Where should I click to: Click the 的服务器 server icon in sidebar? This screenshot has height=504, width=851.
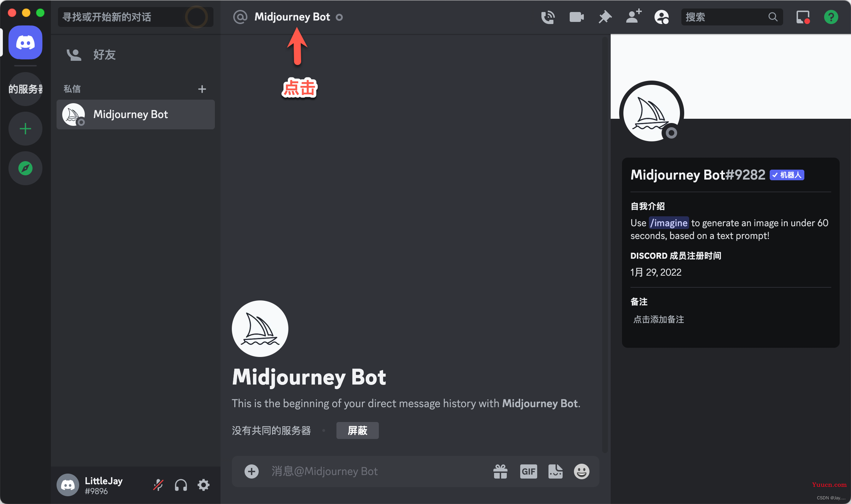25,89
